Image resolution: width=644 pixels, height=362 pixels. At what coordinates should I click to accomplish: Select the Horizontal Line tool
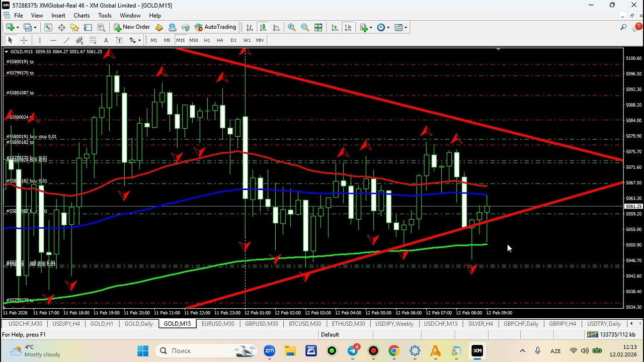coord(53,40)
